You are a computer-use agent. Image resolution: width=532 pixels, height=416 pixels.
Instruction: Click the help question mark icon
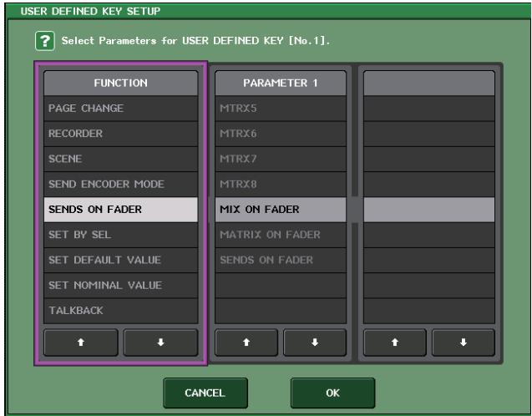(45, 41)
